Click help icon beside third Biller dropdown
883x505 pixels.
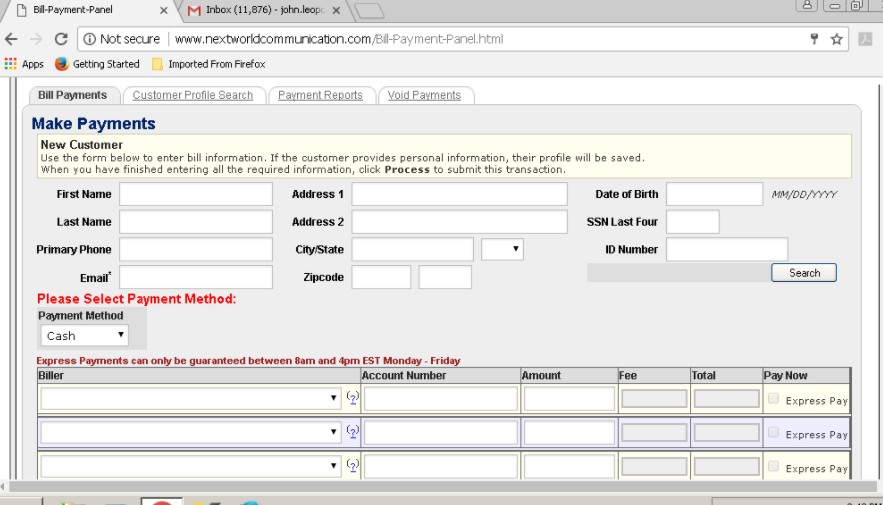[x=353, y=466]
